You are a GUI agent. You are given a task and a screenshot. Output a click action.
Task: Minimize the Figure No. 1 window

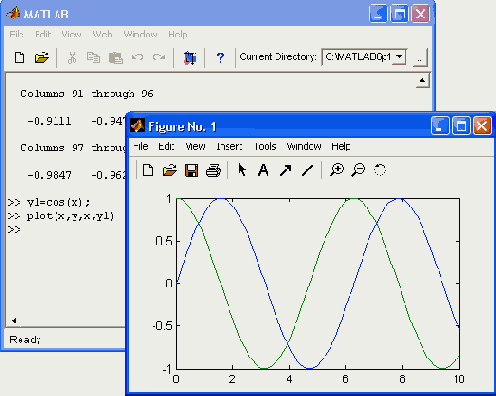pos(440,126)
